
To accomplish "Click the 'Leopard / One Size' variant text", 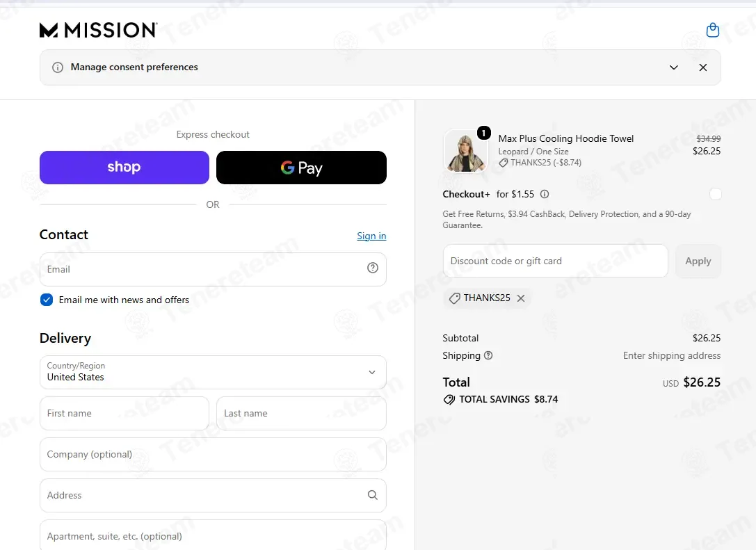I will coord(533,152).
